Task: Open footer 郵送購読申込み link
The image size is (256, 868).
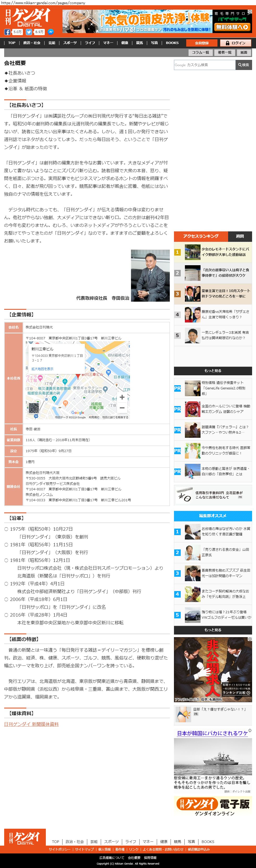Action: pyautogui.click(x=199, y=850)
